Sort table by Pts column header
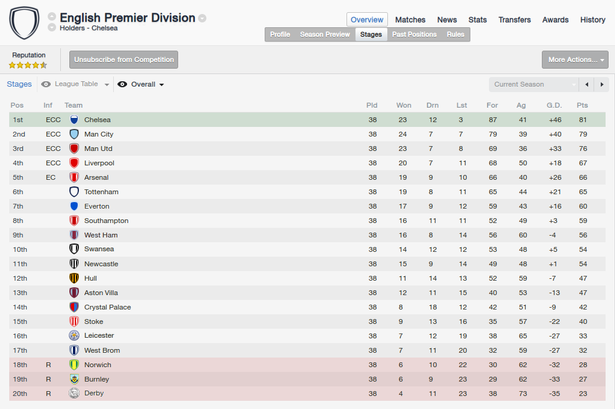615x409 pixels. pos(582,105)
